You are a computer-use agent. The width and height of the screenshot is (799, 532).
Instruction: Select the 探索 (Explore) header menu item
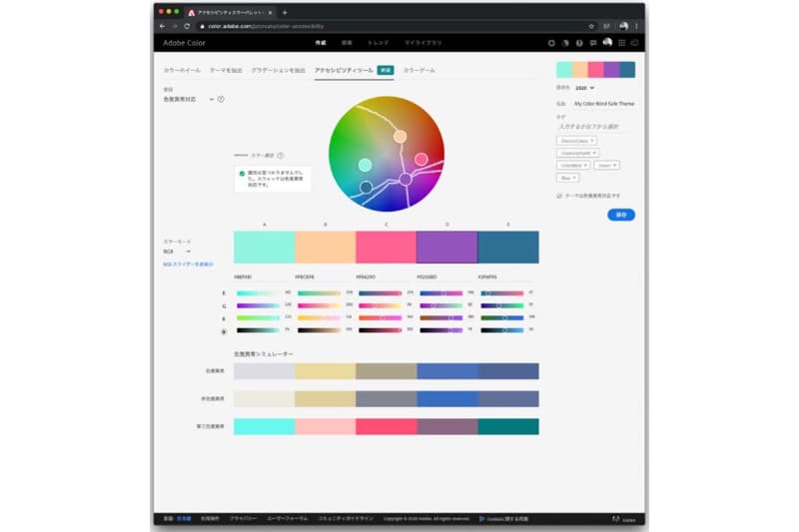pos(347,43)
